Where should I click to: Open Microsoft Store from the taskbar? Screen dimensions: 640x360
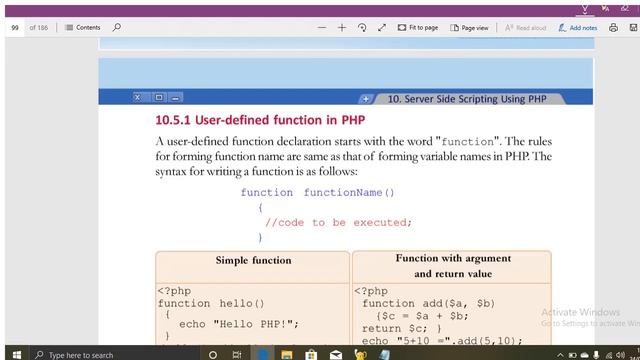point(311,355)
